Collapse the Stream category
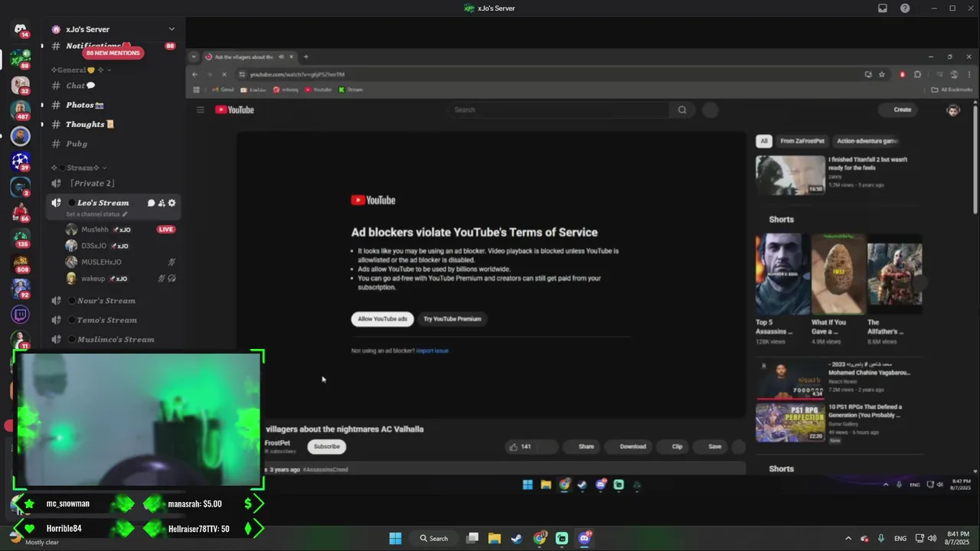 (x=79, y=168)
